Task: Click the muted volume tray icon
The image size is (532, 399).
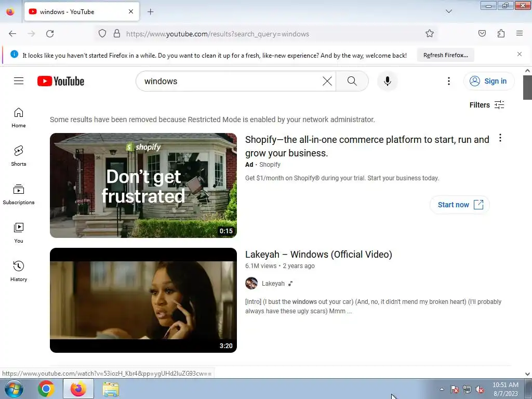Action: pyautogui.click(x=480, y=390)
